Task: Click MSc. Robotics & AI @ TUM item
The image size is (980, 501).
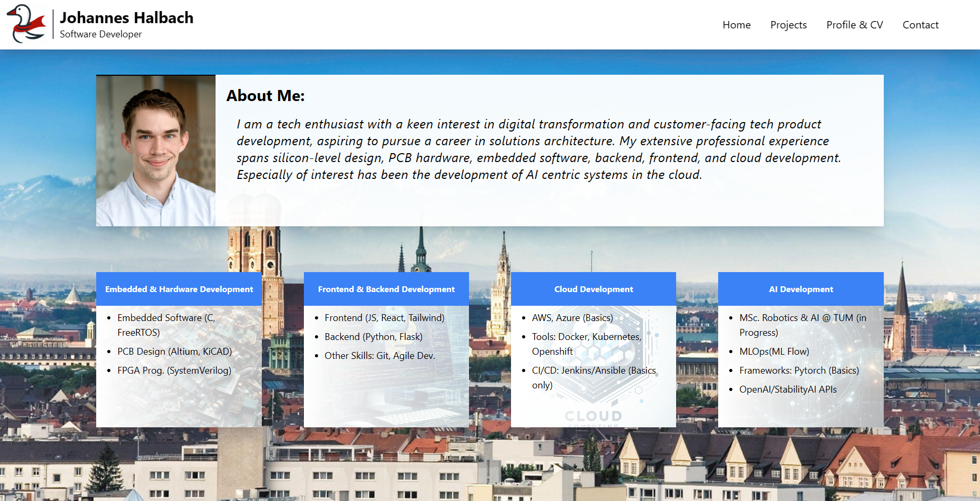Action: click(803, 325)
